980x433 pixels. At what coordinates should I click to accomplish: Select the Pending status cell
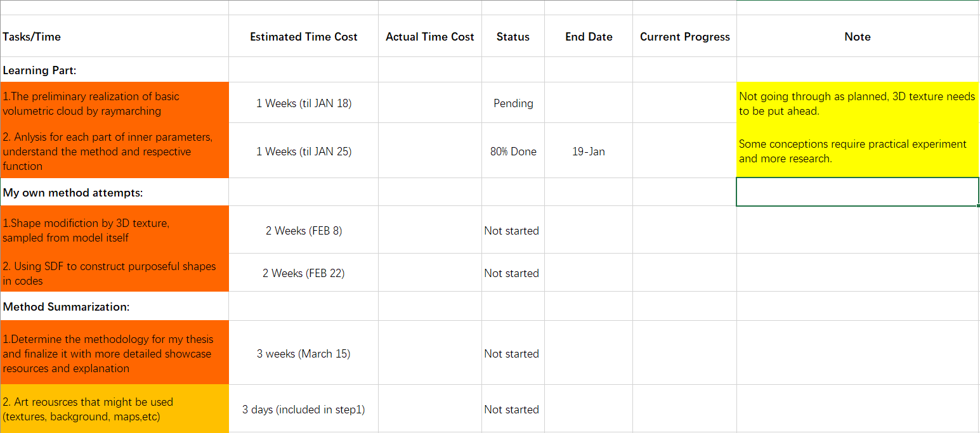(x=513, y=103)
